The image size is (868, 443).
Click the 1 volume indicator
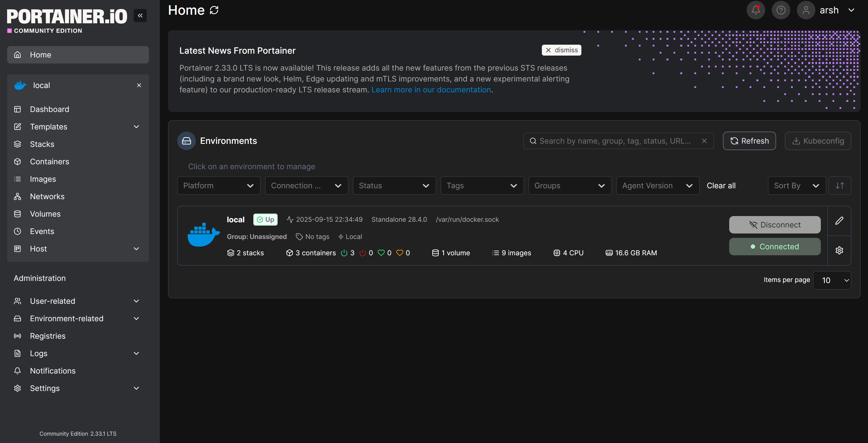(x=451, y=253)
